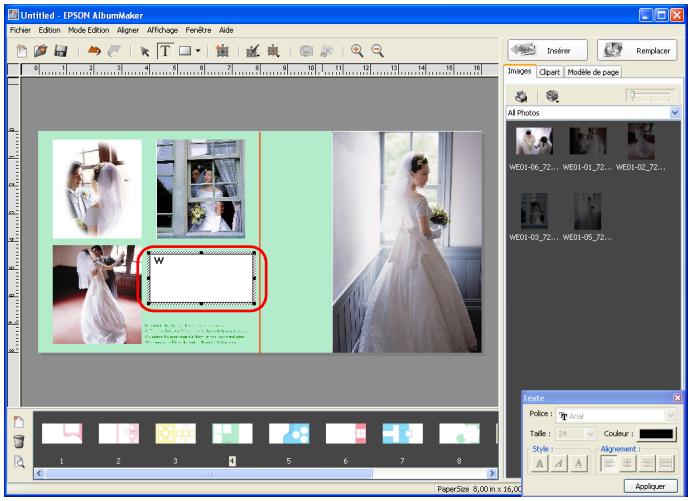Select the rectangle frame tool icon
This screenshot has width=692, height=501.
click(x=185, y=51)
